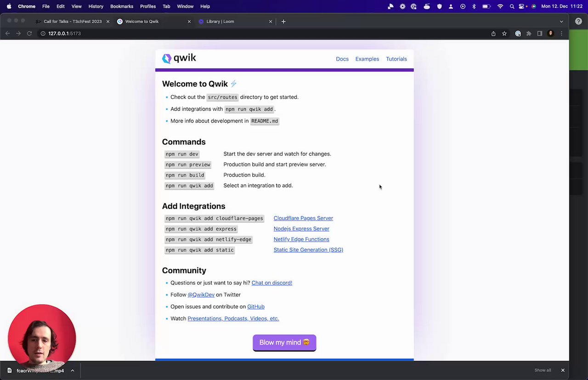This screenshot has height=380, width=588.
Task: Open the Bluetooth menu bar icon
Action: tap(474, 6)
